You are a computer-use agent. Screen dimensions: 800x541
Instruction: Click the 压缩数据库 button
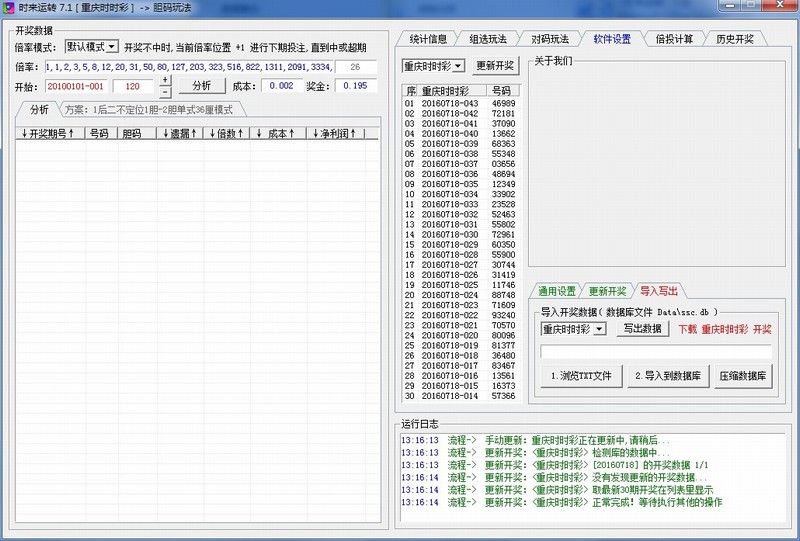click(743, 376)
